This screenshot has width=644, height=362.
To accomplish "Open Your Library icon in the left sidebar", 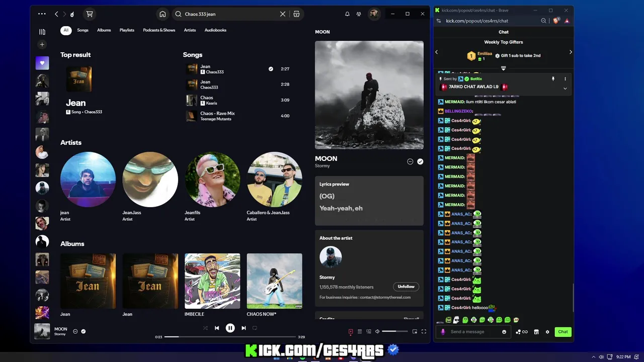I will (42, 32).
